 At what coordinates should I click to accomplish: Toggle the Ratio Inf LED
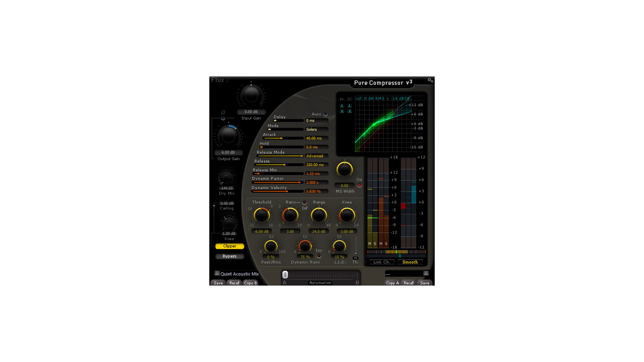point(304,202)
